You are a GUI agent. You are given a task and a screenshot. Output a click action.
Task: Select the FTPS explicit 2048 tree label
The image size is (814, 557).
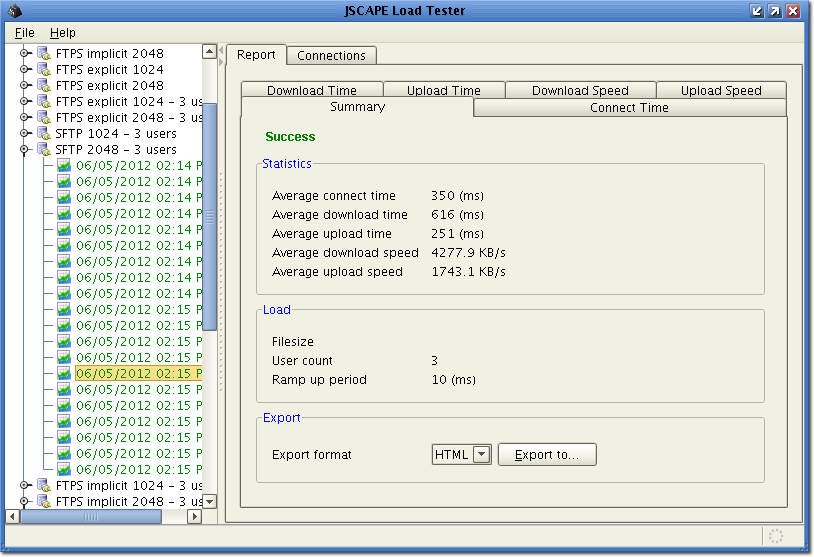point(110,86)
